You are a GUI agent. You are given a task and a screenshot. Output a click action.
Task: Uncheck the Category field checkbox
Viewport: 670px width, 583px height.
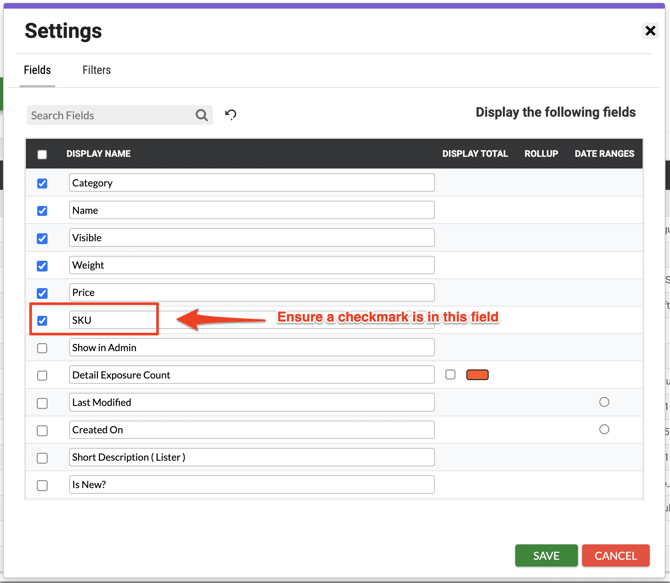(42, 184)
